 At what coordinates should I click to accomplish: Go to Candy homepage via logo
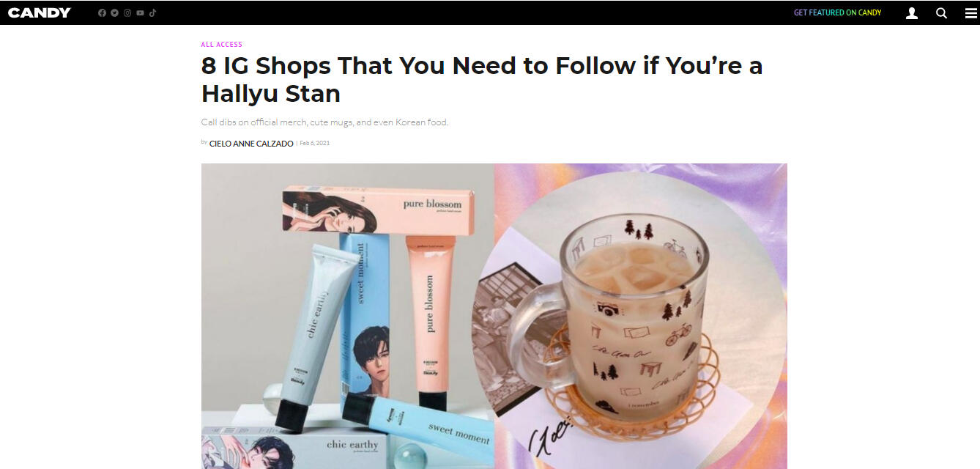[40, 12]
